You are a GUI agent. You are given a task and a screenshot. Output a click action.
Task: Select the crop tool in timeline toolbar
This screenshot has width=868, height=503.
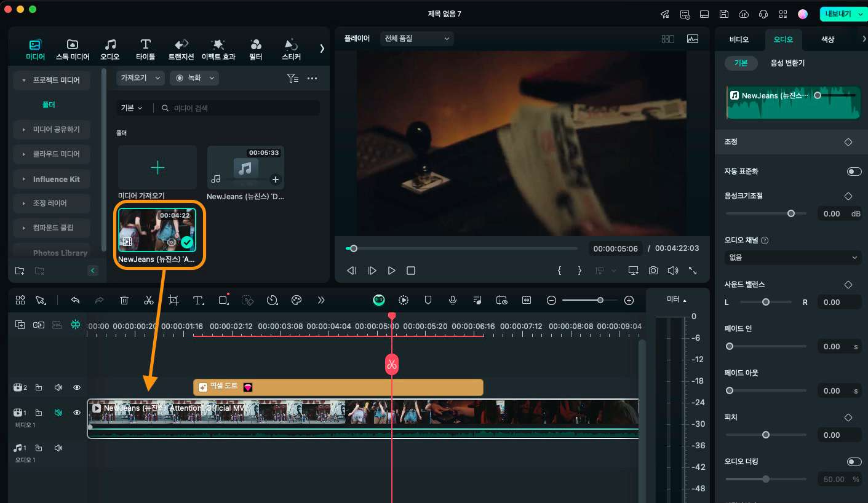tap(173, 300)
